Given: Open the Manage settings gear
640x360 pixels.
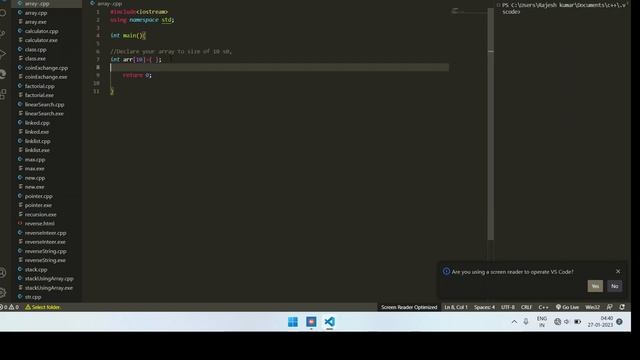Looking at the screenshot, I should click(x=3, y=292).
